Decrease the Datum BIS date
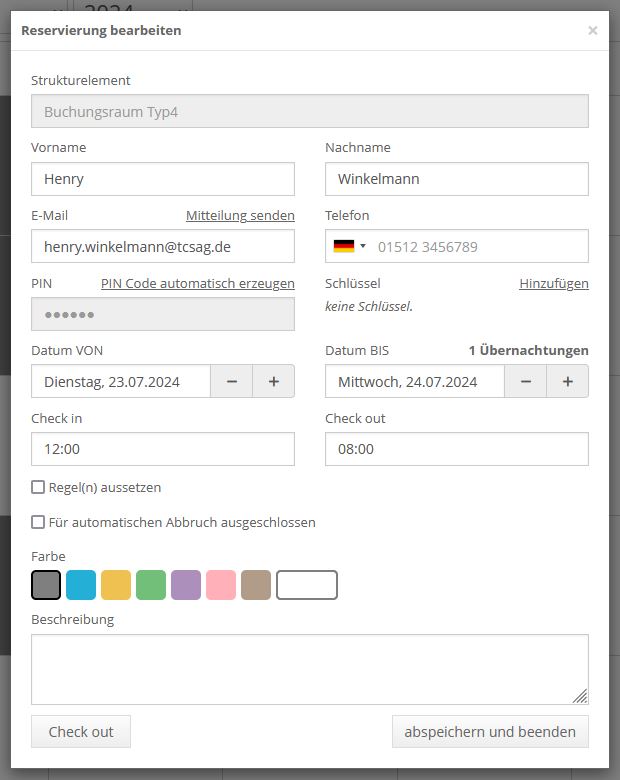The width and height of the screenshot is (620, 780). pos(526,381)
